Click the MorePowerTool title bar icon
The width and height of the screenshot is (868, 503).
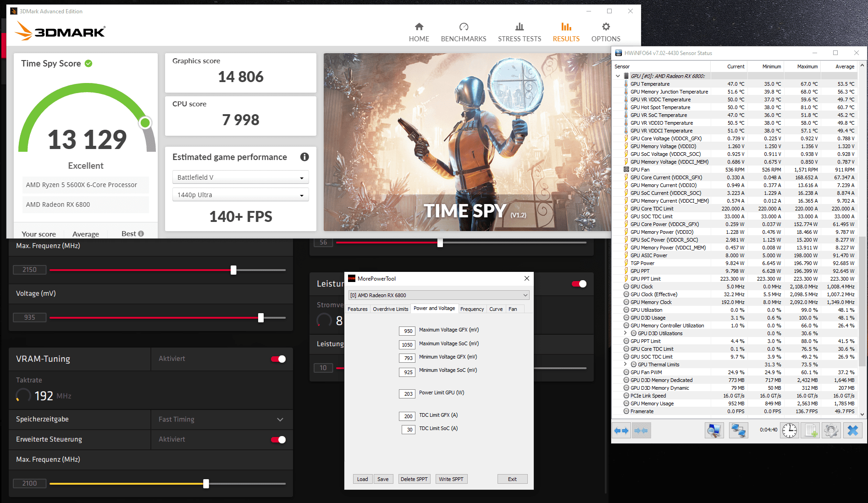click(x=352, y=278)
